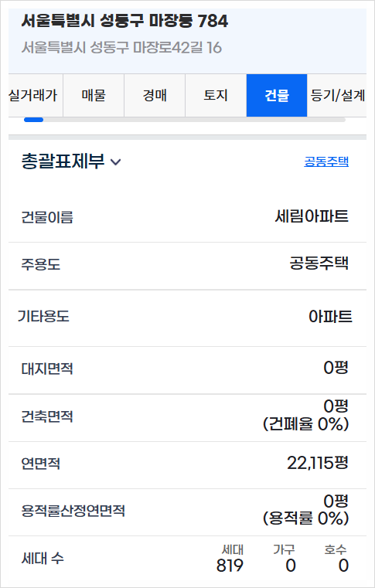Expand the 총괄표제부 dropdown chevron
Image resolution: width=375 pixels, height=588 pixels.
pos(116,162)
